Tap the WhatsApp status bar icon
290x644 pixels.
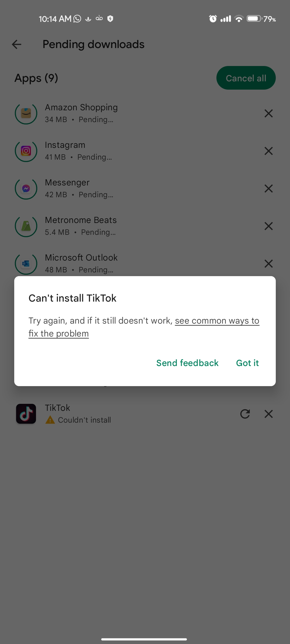point(77,19)
